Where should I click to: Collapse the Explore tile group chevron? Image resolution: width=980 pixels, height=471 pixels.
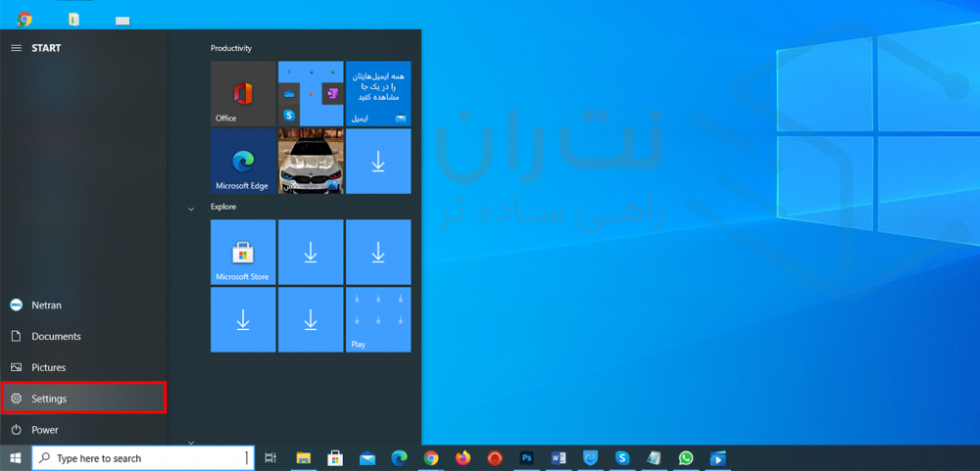[191, 208]
